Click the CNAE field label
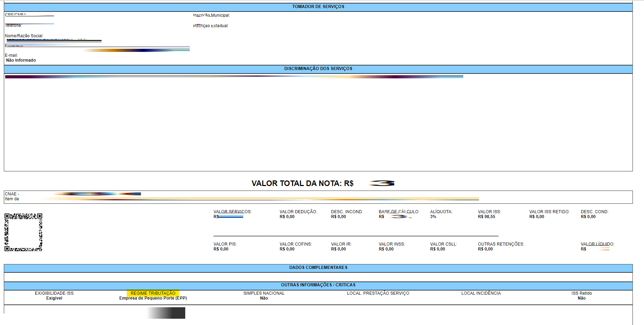 (x=12, y=194)
